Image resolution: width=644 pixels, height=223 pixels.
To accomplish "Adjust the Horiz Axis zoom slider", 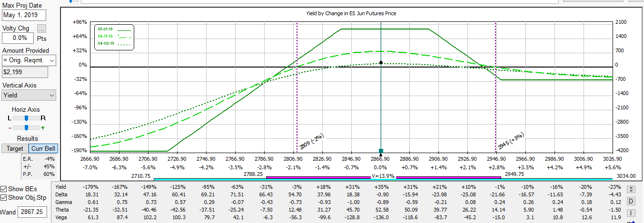I will tap(26, 127).
